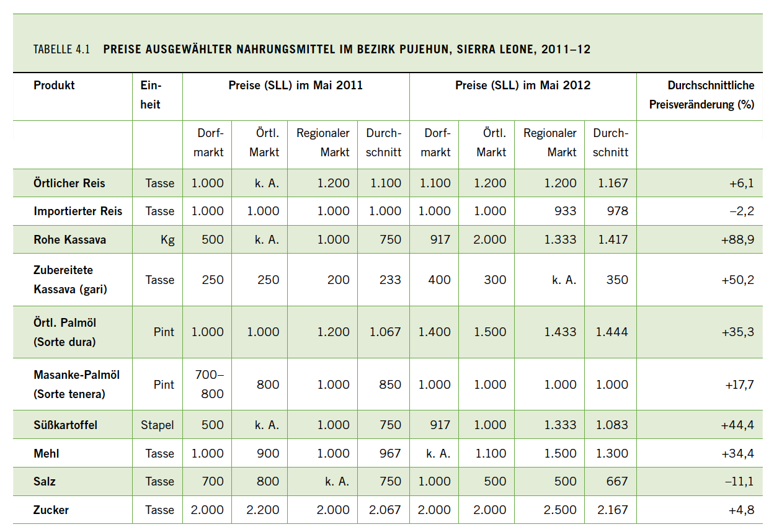Click the "1.167" average for Örtlicher Reis
The width and height of the screenshot is (774, 532).
(x=613, y=183)
